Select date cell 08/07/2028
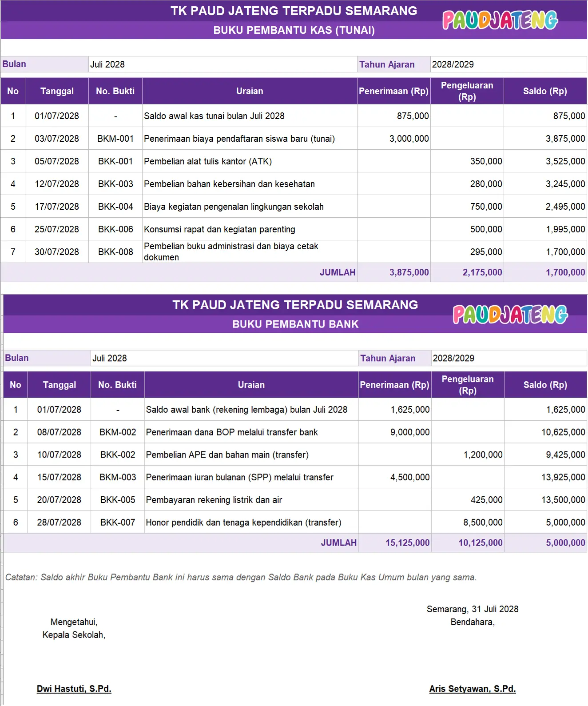588x706 pixels. (x=59, y=432)
